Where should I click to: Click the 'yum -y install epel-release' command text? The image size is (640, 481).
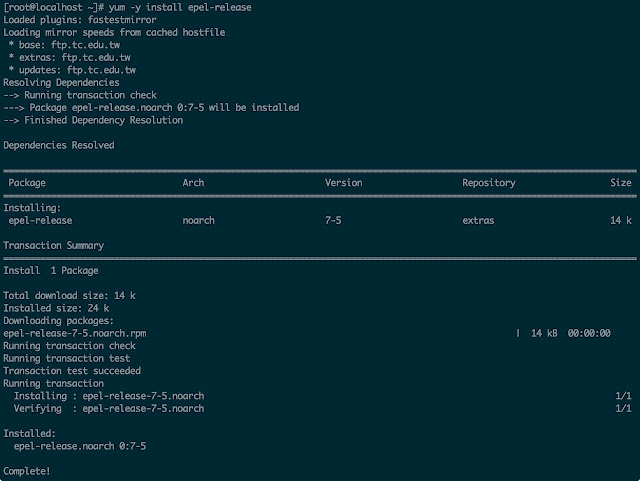click(x=180, y=7)
